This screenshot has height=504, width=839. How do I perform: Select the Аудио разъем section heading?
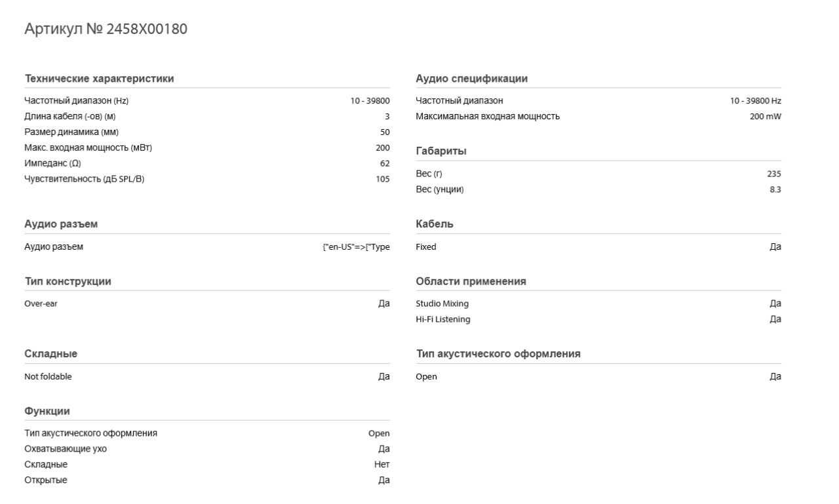[x=61, y=224]
